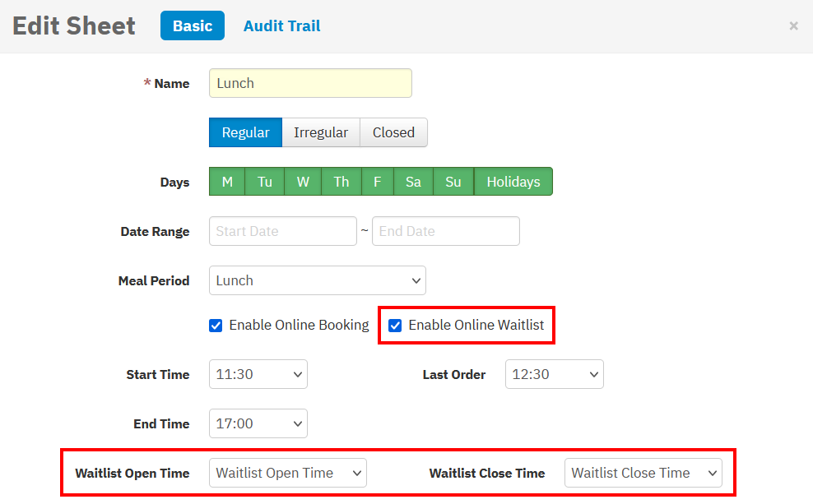Uncheck Enable Online Booking

tap(216, 326)
